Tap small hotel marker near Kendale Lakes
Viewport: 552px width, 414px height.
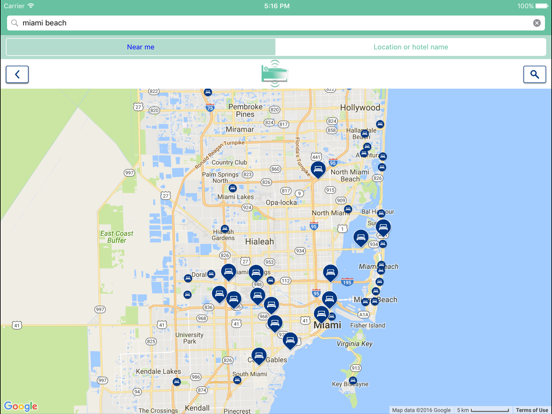pyautogui.click(x=177, y=382)
